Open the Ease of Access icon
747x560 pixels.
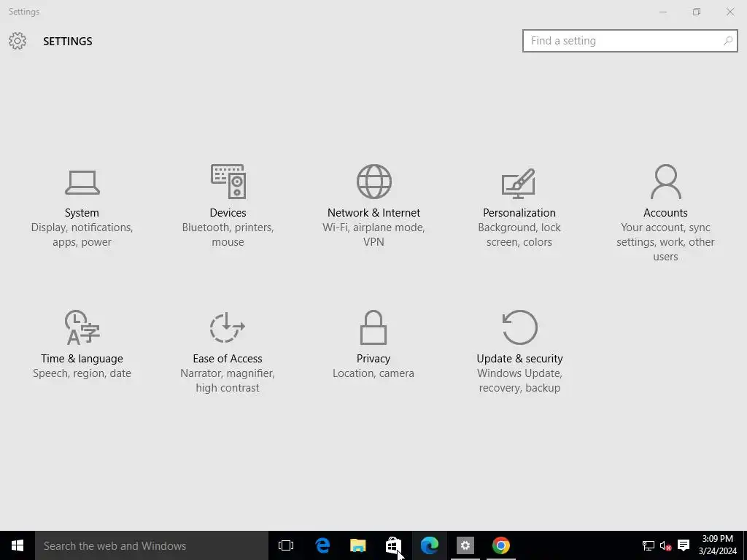click(228, 327)
